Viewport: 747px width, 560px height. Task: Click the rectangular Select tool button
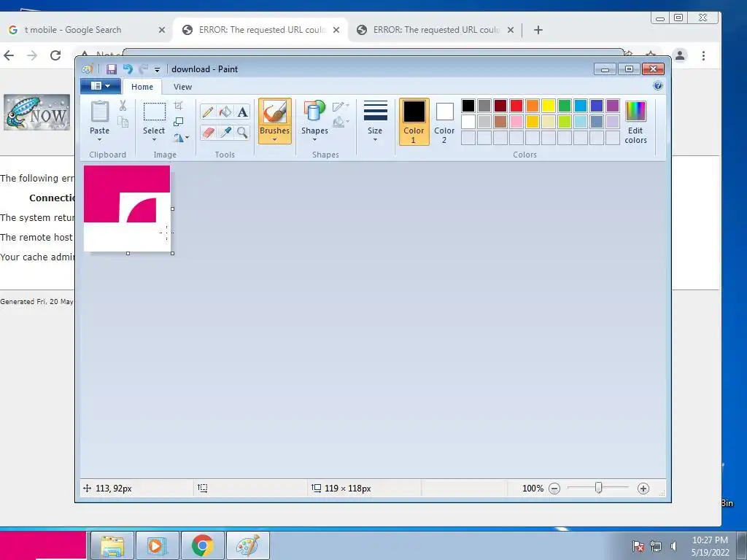[155, 112]
